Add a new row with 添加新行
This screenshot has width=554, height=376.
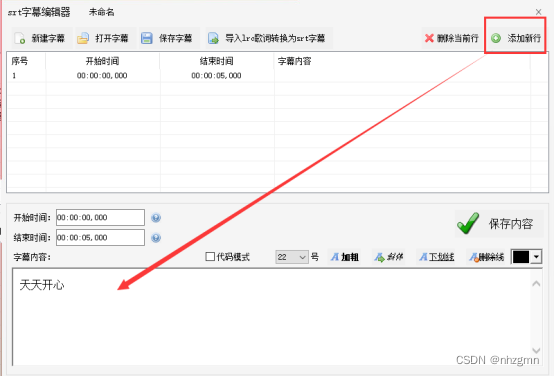[515, 38]
